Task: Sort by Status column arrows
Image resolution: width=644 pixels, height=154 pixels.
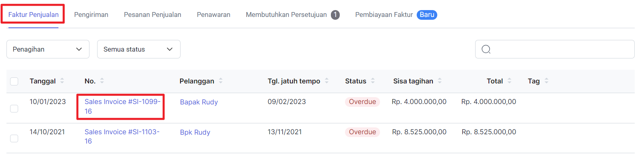Action: tap(373, 81)
